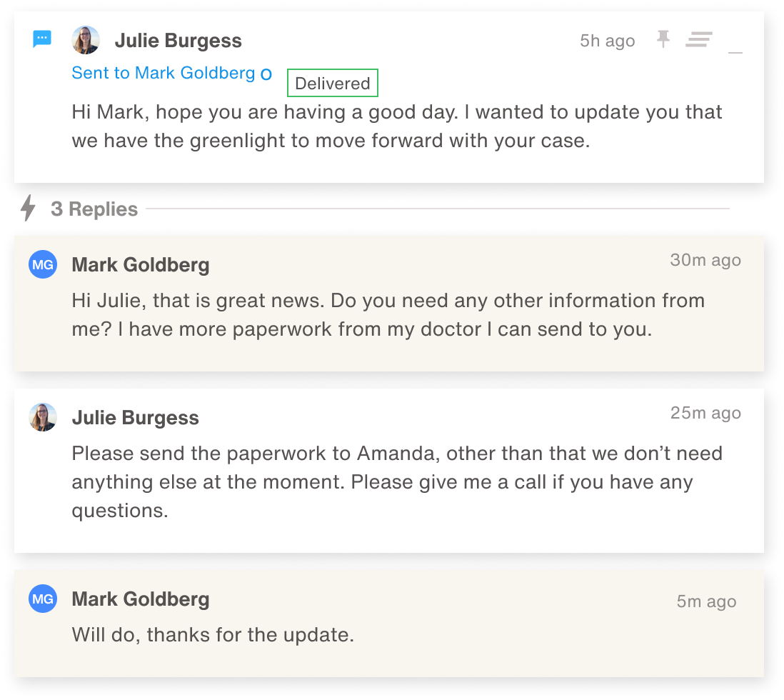Click Julie Burgess avatar in 25m reply
The height and width of the screenshot is (700, 784).
43,417
